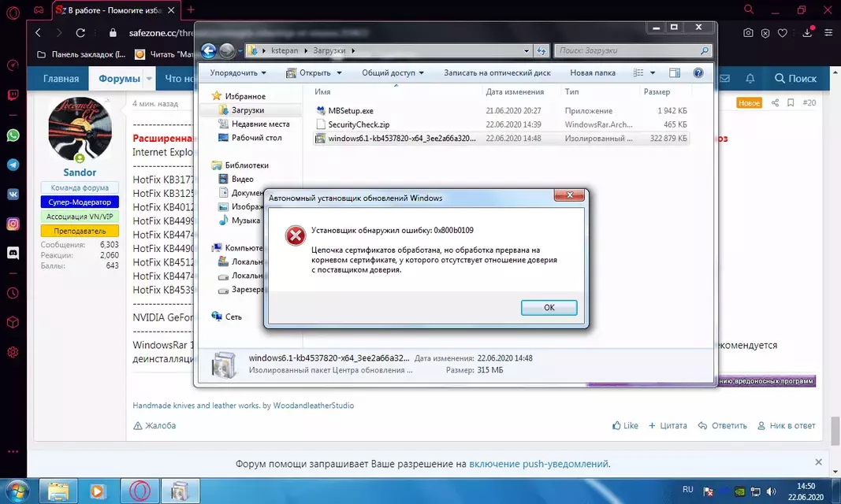Viewport: 841px width, 504px height.
Task: Open Opera sidebar settings gear
Action: [x=13, y=352]
